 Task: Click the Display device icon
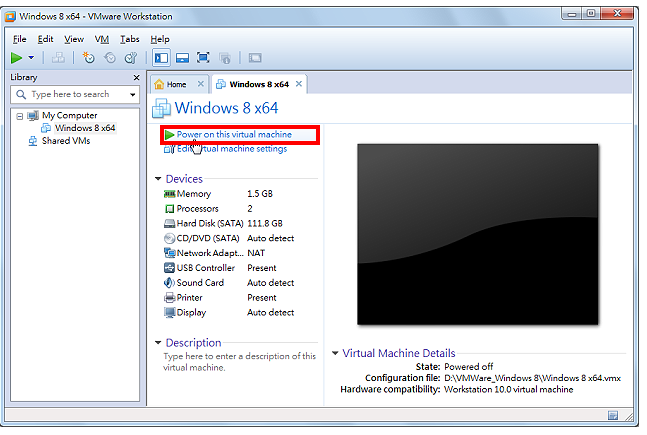tap(170, 312)
